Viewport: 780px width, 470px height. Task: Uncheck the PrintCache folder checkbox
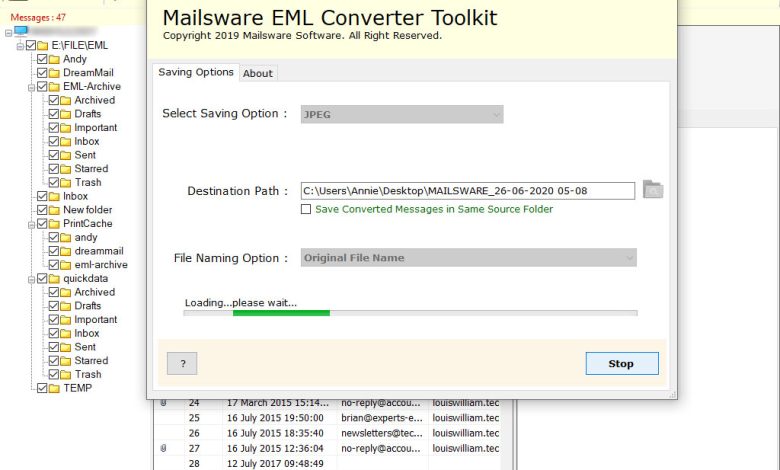click(42, 224)
